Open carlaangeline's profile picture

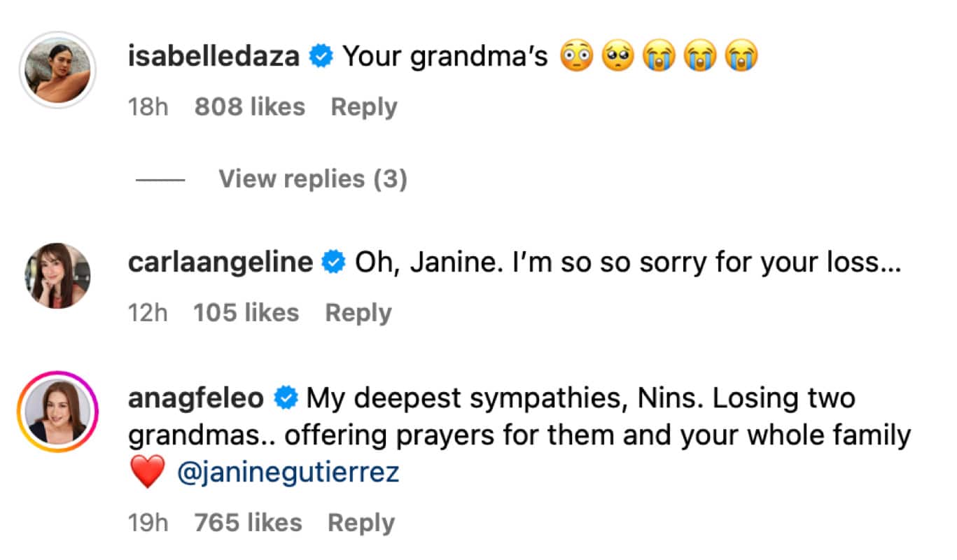coord(59,276)
